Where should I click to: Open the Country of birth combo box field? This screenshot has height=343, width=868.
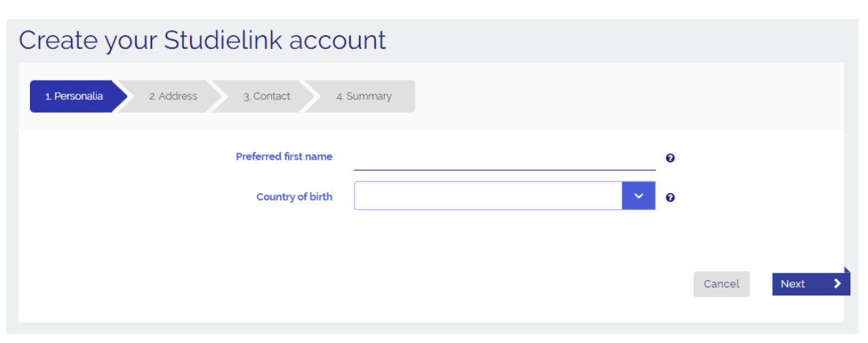(x=488, y=196)
